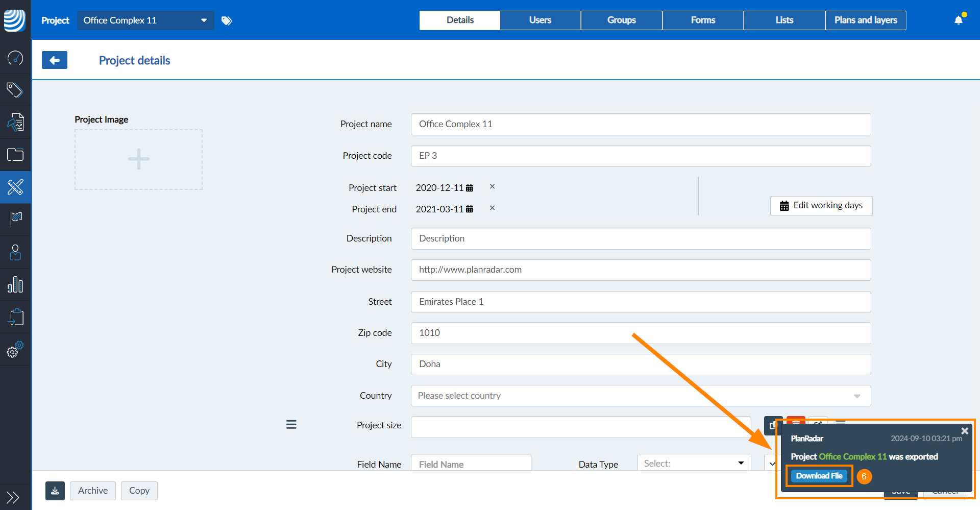Switch to the Groups tab
The height and width of the screenshot is (510, 980).
coord(622,20)
